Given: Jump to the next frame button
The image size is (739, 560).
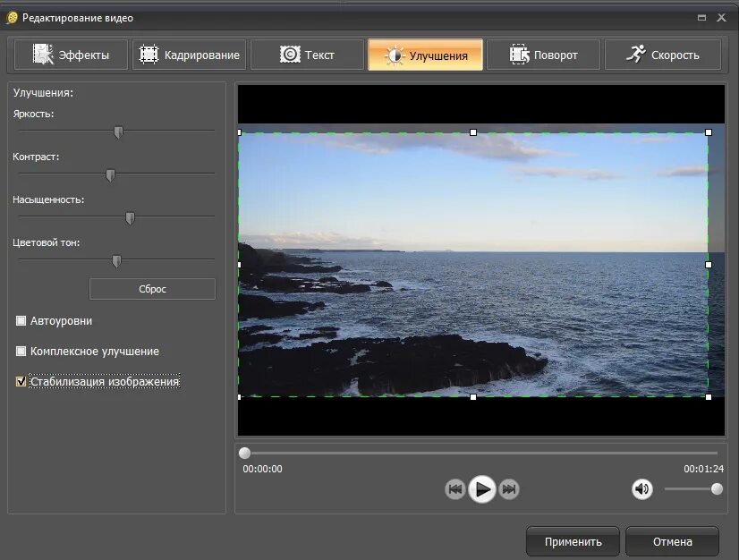Looking at the screenshot, I should [x=509, y=489].
